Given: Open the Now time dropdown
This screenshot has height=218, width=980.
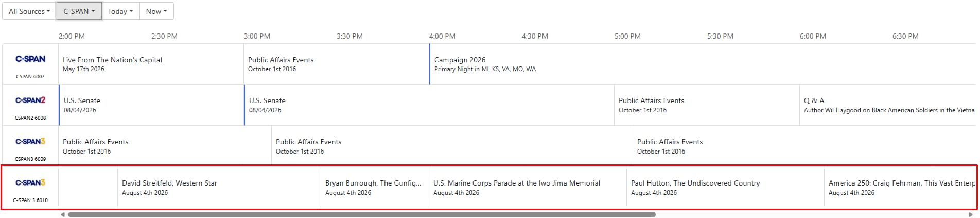Looking at the screenshot, I should 156,11.
